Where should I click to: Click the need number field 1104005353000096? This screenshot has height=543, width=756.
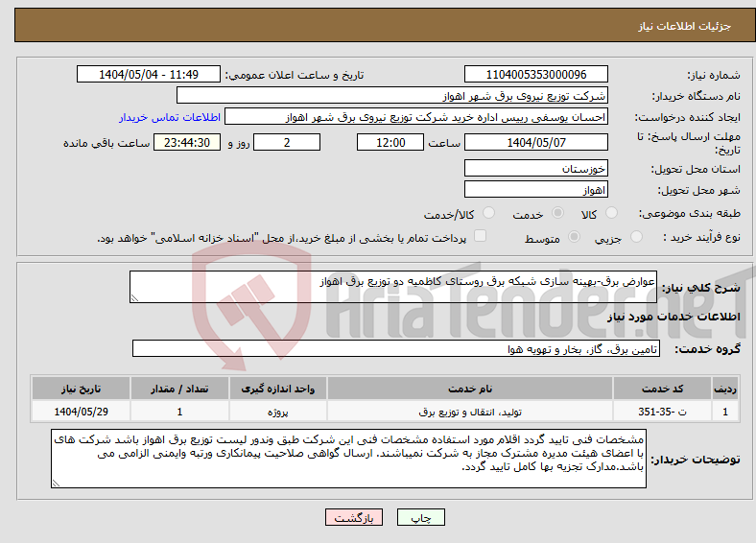point(536,74)
